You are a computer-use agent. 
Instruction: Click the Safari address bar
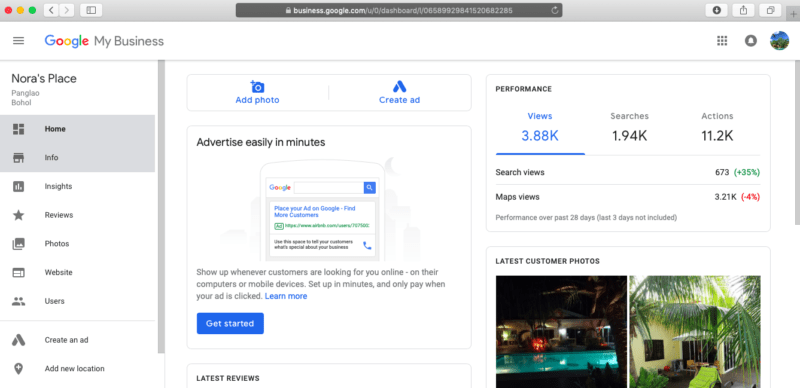[399, 10]
